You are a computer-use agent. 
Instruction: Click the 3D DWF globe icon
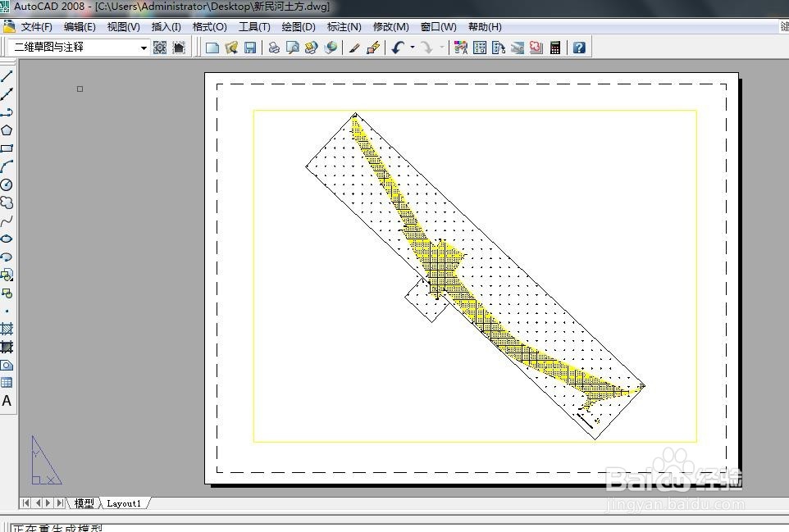(331, 48)
